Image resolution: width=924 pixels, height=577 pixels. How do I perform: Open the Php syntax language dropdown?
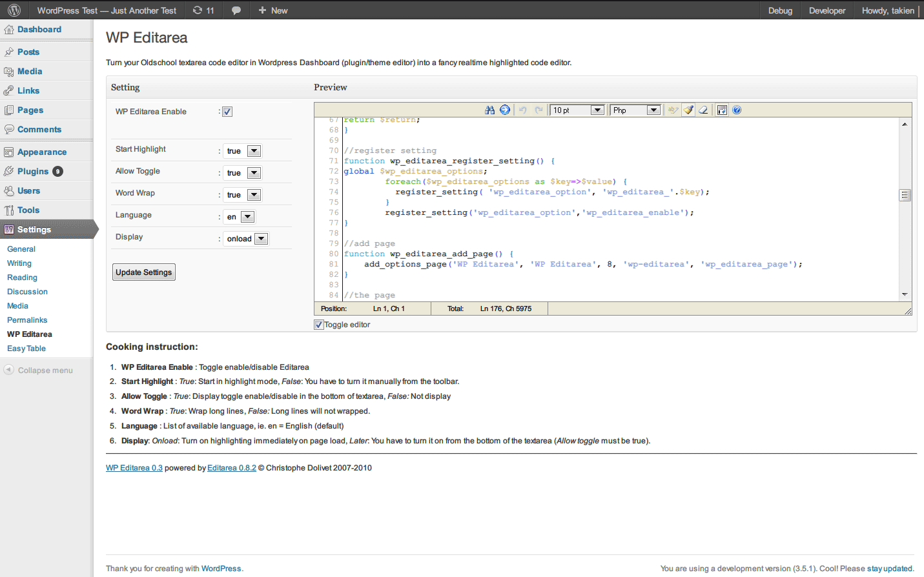tap(636, 110)
